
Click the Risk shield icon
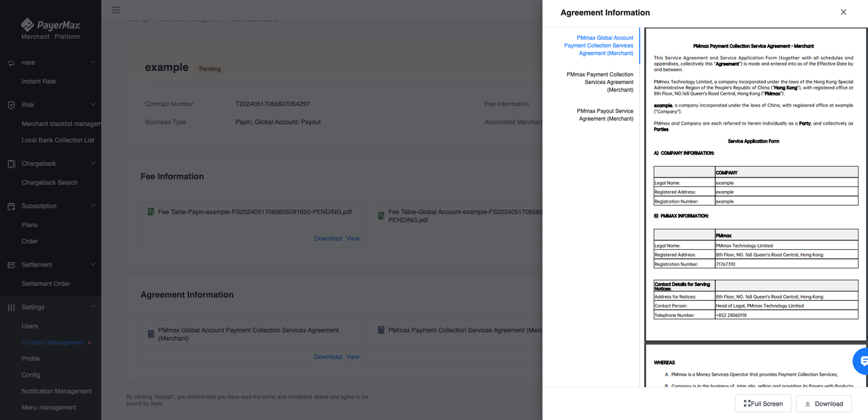(x=12, y=105)
